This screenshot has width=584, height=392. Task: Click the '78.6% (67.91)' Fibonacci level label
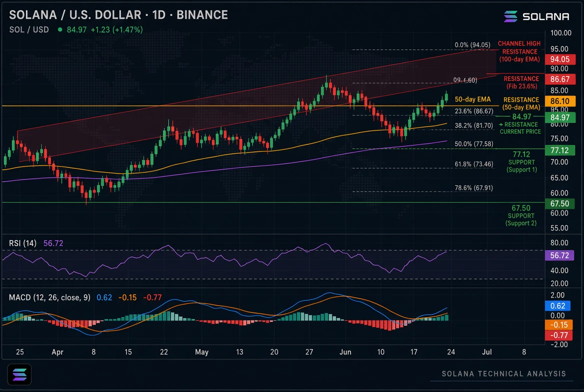(x=474, y=188)
